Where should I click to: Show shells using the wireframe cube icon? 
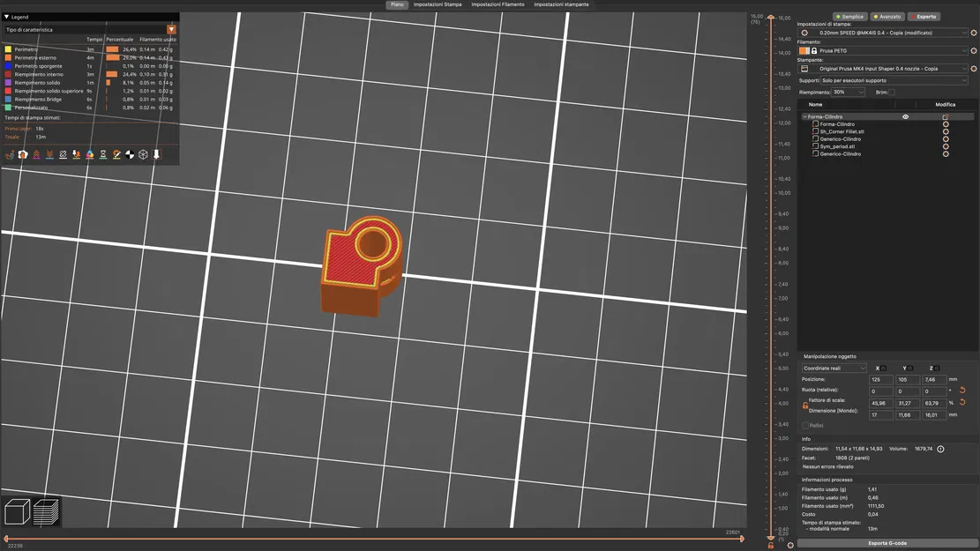click(143, 154)
